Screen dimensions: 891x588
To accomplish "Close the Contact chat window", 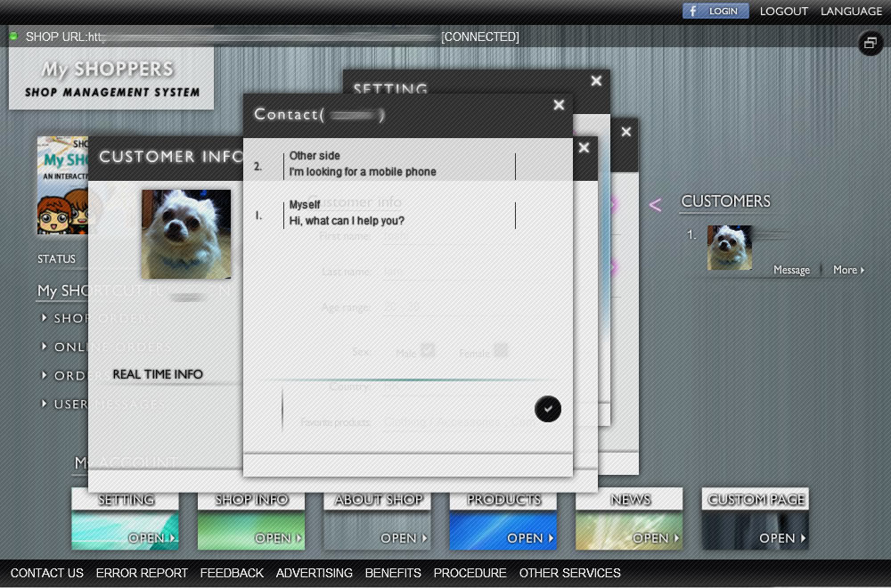I will click(559, 105).
